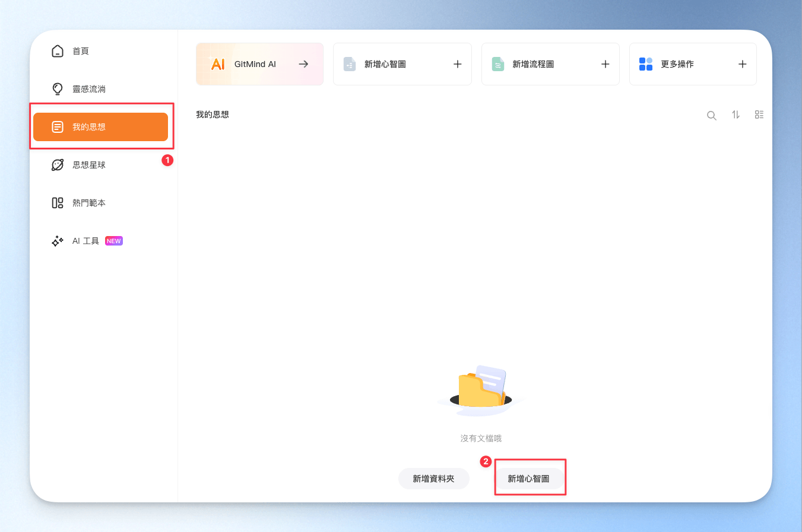Click the 新增流程圖 document icon

click(x=498, y=64)
